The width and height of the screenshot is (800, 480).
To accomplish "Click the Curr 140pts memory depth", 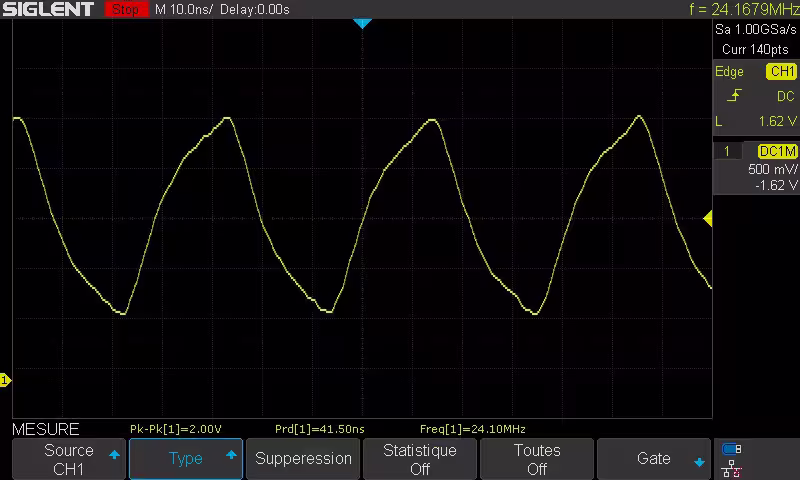I will coord(755,49).
